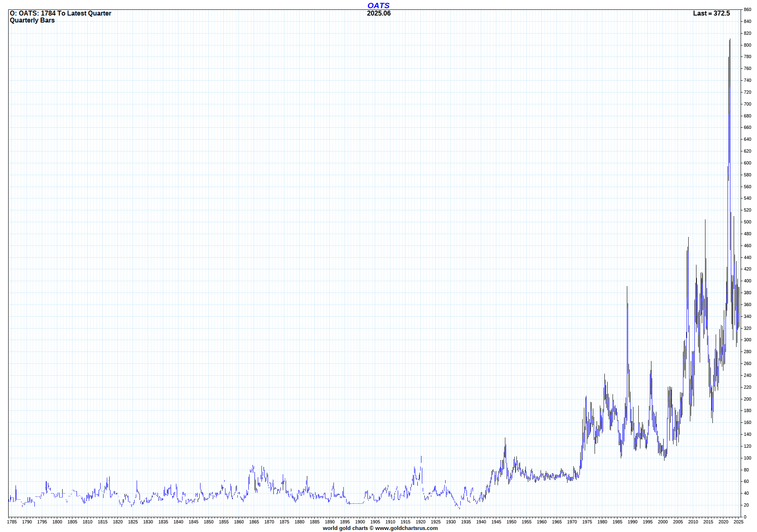Click the "O: OATS: 1784 To Latest Quarter" heading

point(61,14)
